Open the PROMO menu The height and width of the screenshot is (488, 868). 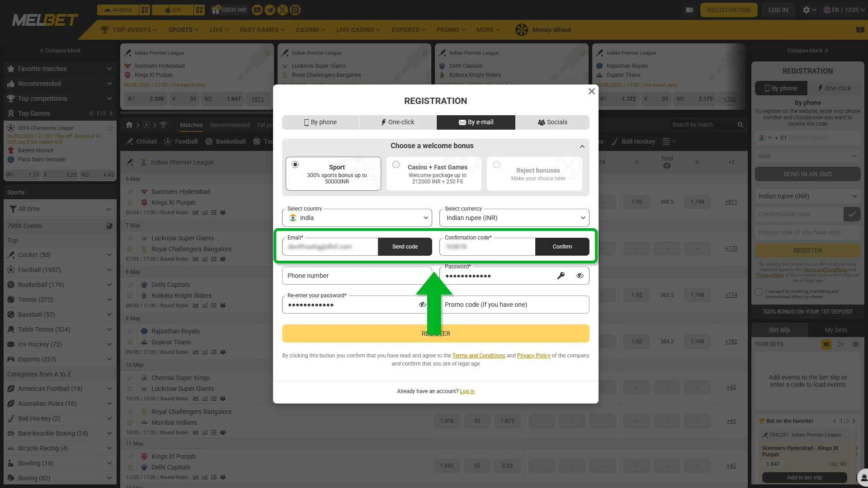(451, 30)
